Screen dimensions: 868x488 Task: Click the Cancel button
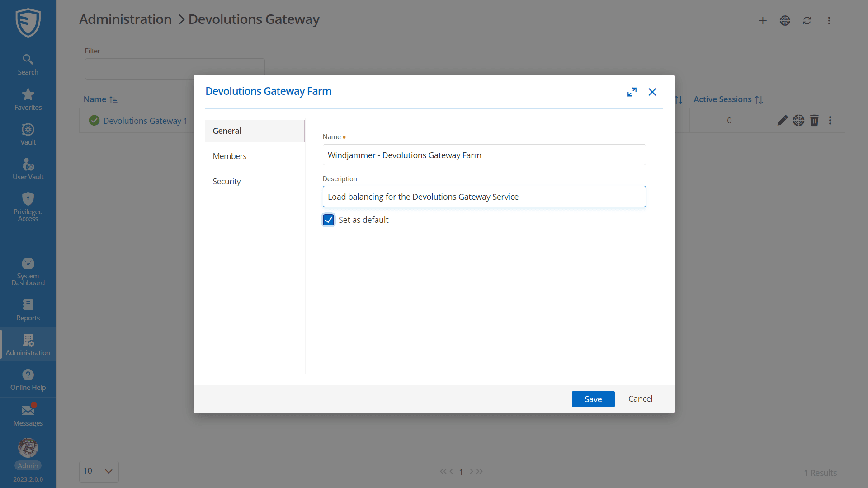[640, 399]
